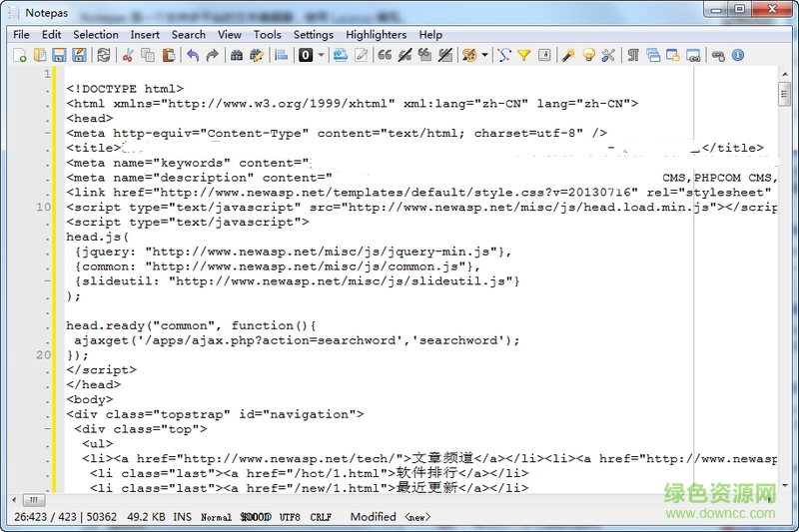Click the magic wand icon

pos(568,55)
